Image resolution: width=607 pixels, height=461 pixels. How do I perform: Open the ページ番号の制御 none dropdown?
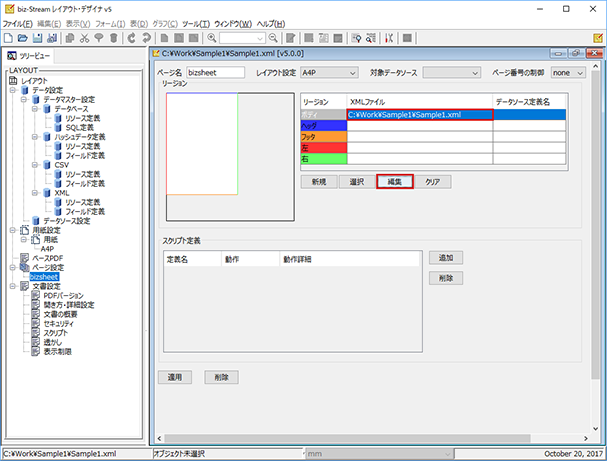click(x=567, y=72)
